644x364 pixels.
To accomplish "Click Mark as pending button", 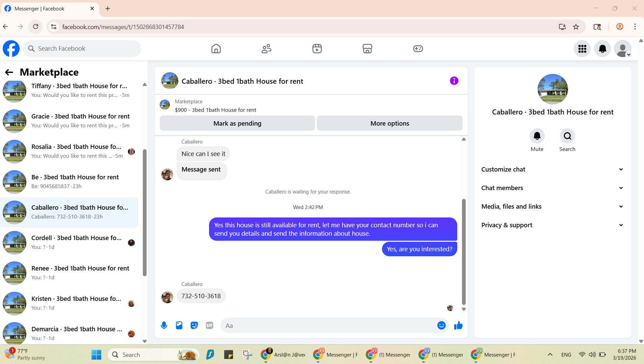I will [237, 123].
